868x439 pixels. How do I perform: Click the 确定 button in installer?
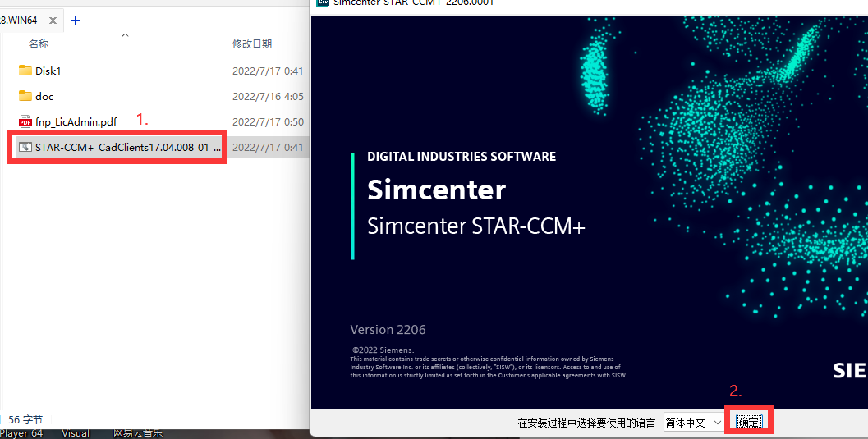click(x=748, y=423)
